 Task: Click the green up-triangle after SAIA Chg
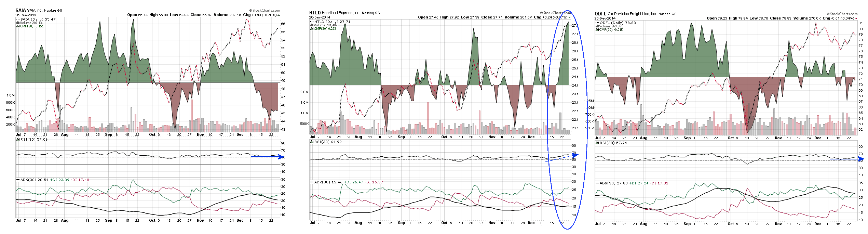(x=279, y=15)
